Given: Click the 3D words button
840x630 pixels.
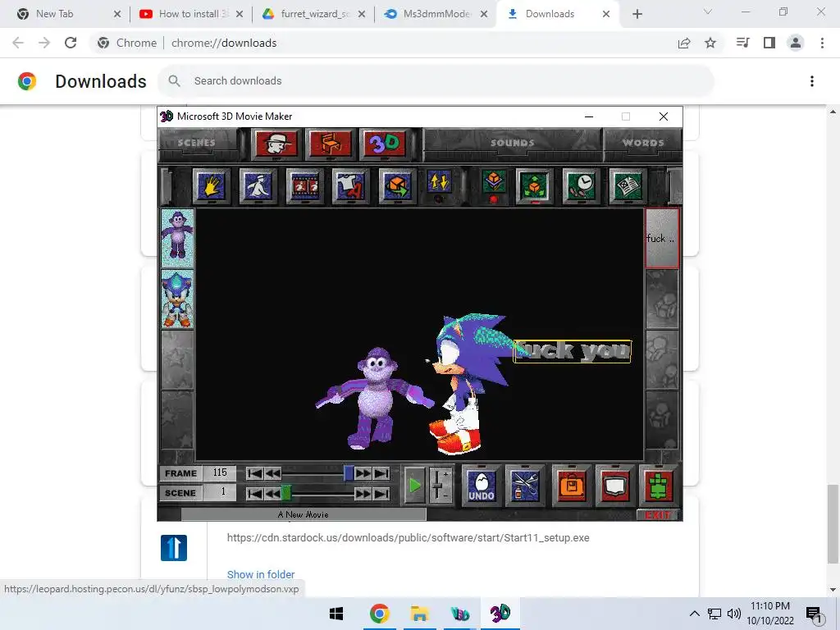Looking at the screenshot, I should pyautogui.click(x=385, y=144).
